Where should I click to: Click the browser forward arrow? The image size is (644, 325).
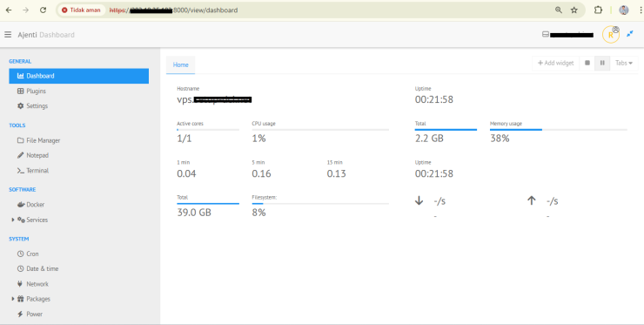tap(26, 10)
